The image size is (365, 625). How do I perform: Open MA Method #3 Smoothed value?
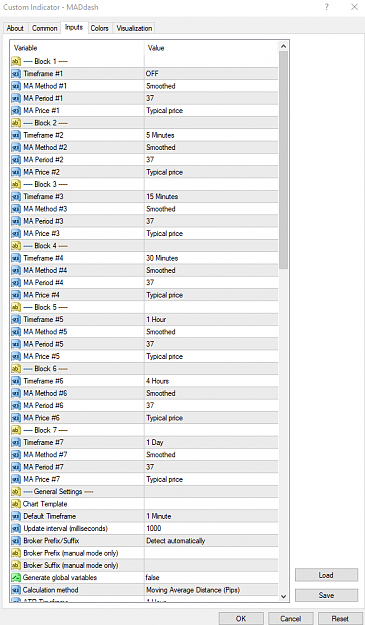coord(211,209)
